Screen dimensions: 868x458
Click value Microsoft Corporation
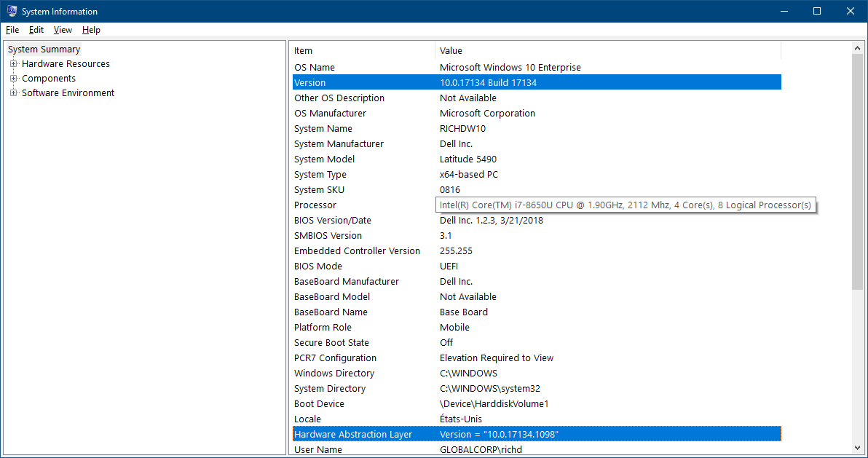point(488,113)
